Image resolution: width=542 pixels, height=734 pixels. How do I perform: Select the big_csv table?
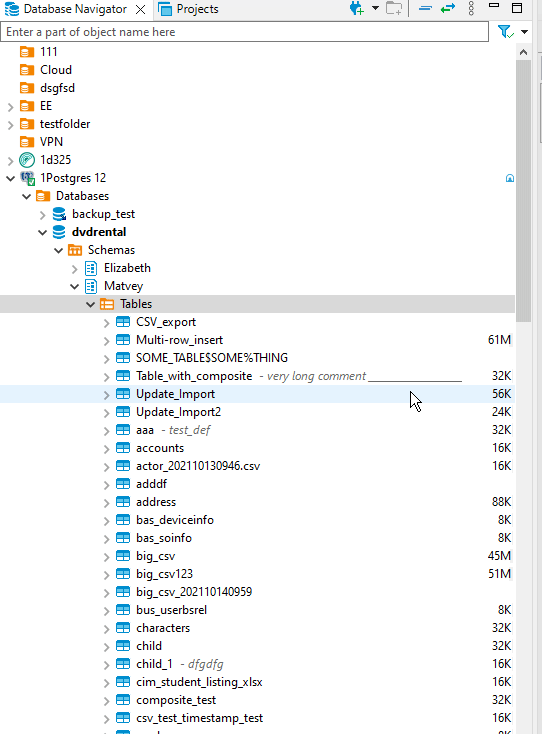coord(155,556)
